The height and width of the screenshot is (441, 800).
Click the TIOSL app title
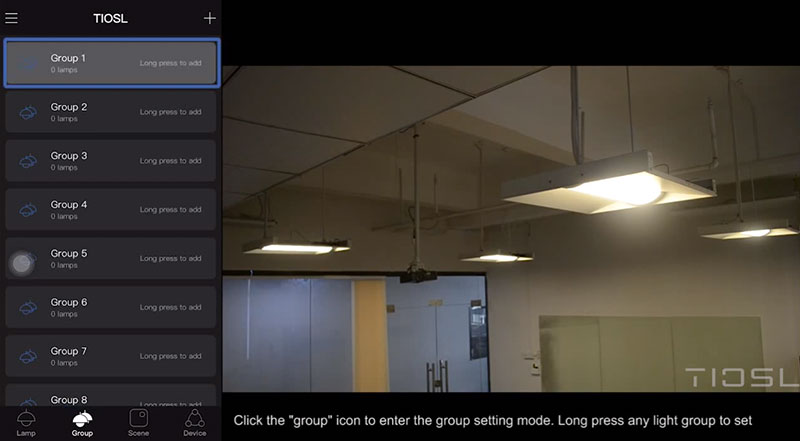click(x=110, y=19)
